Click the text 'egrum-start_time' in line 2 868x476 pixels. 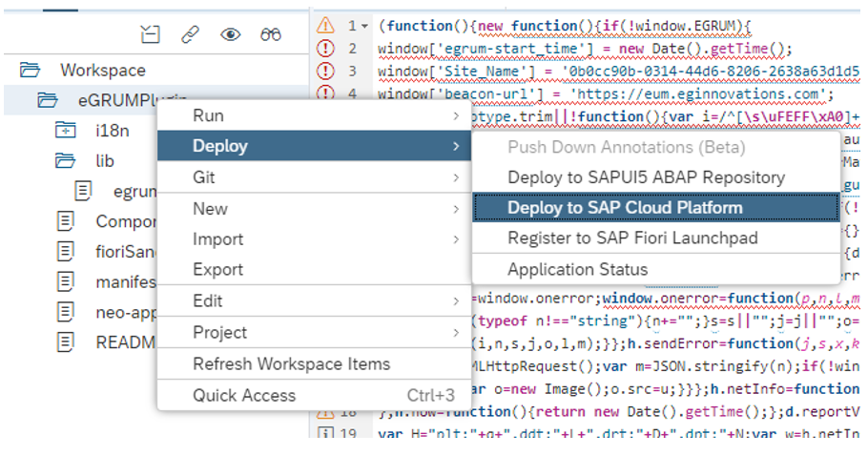(x=510, y=49)
